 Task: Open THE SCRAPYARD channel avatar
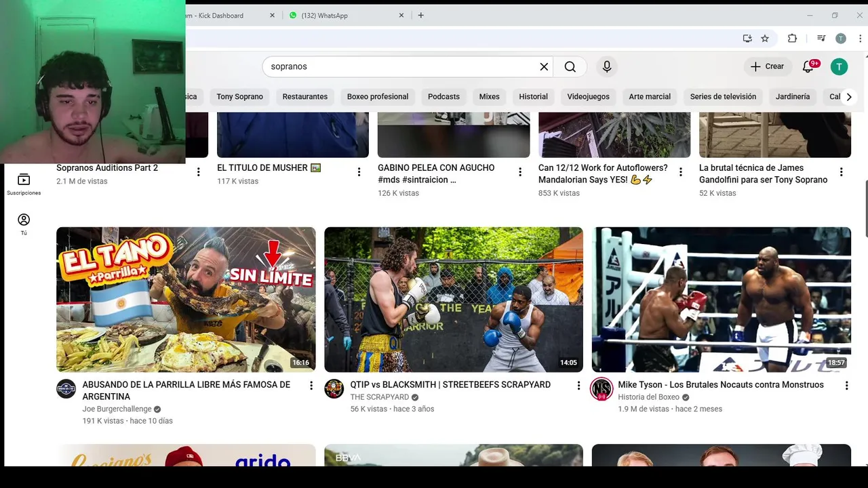pyautogui.click(x=334, y=389)
